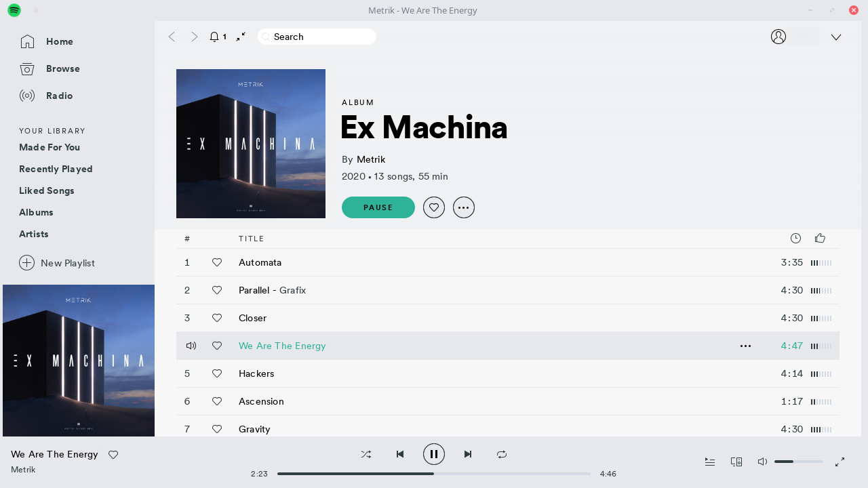Navigate forward with right arrow
The height and width of the screenshot is (488, 868).
point(195,37)
